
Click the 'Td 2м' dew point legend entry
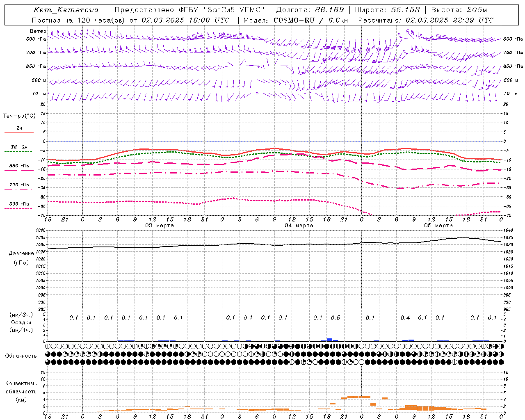19,147
